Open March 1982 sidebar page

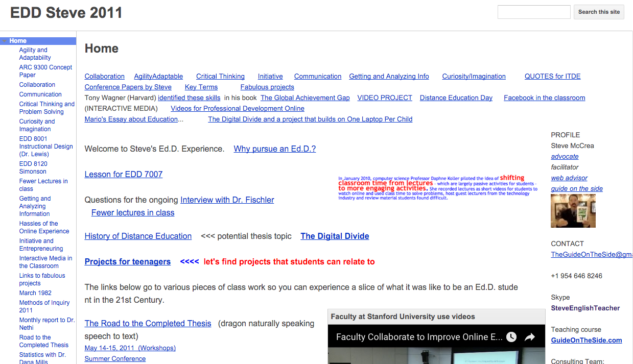(35, 293)
